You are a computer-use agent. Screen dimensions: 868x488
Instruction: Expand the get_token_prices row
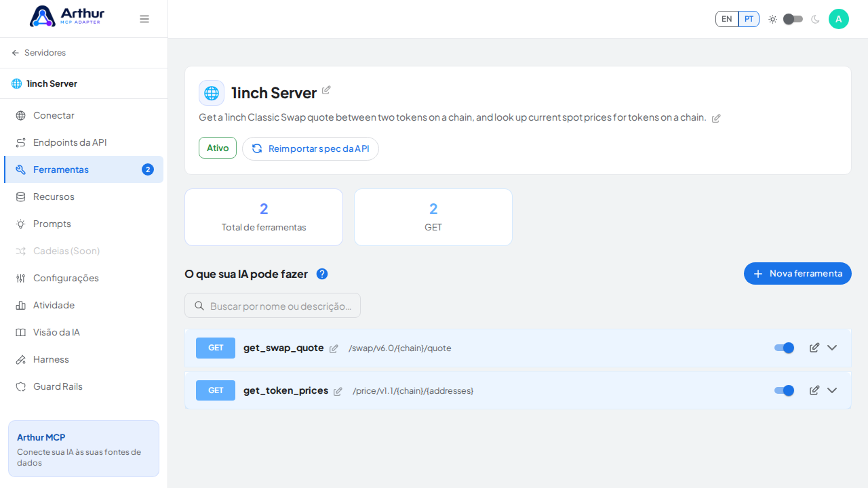[832, 390]
